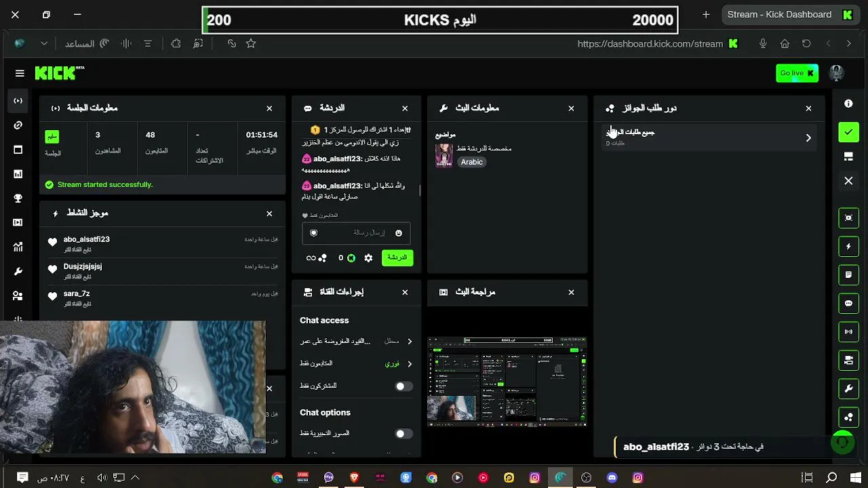Viewport: 868px width, 488px height.
Task: Toggle the emotes-only chat switch
Action: point(403,434)
